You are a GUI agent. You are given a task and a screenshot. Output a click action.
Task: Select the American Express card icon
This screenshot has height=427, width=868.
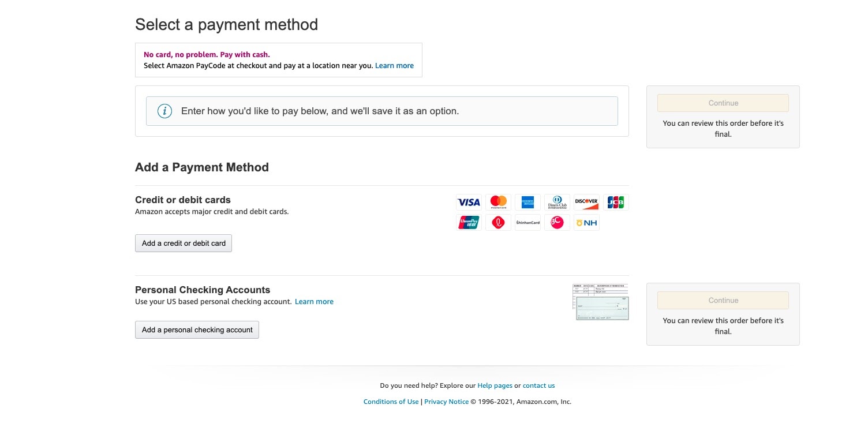pyautogui.click(x=527, y=203)
